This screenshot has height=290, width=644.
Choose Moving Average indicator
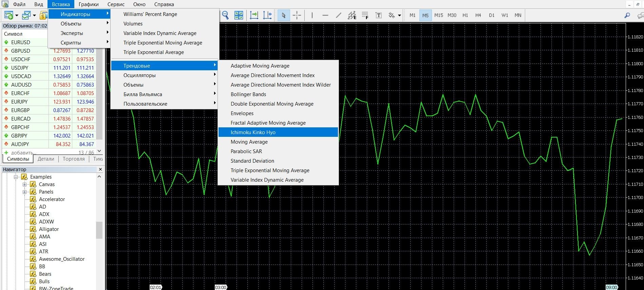(278, 142)
